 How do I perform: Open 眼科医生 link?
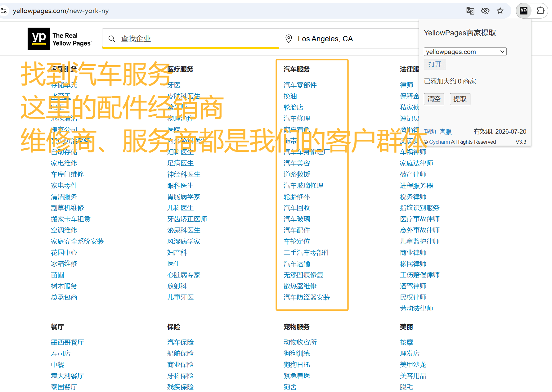tap(181, 186)
